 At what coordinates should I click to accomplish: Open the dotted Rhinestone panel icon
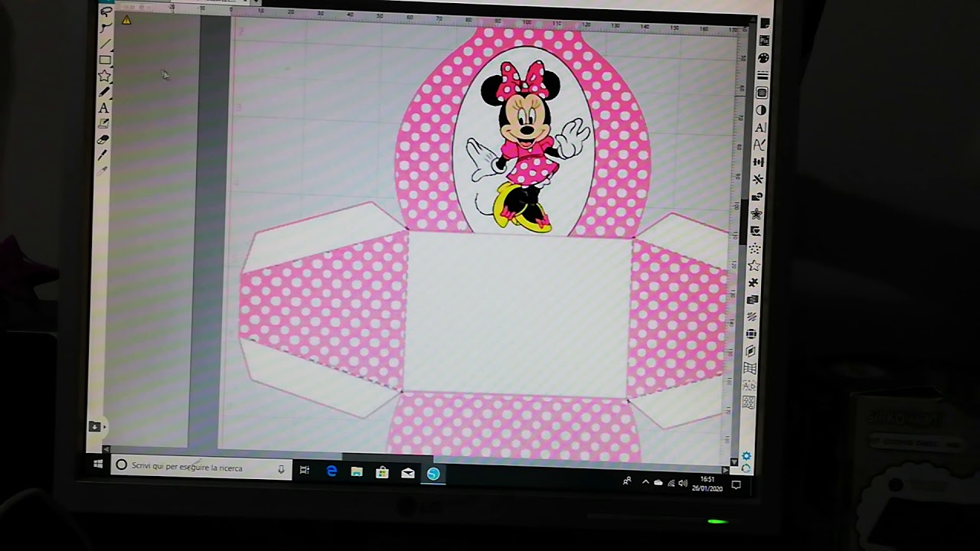tap(755, 249)
